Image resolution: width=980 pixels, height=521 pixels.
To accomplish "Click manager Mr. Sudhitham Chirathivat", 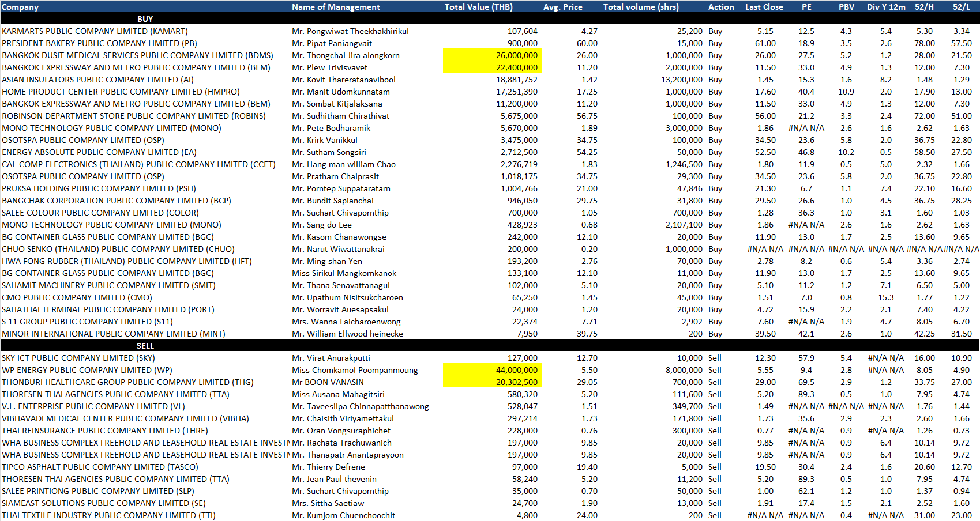I will 340,116.
